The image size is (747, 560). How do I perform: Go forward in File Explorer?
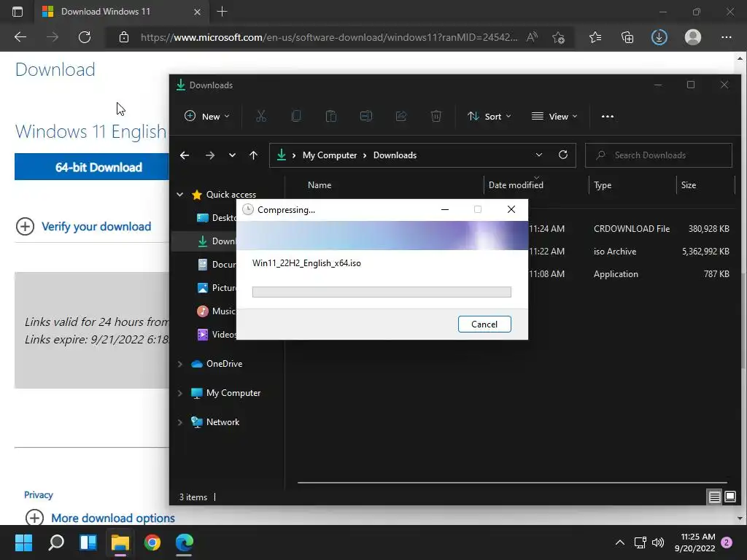click(x=209, y=155)
